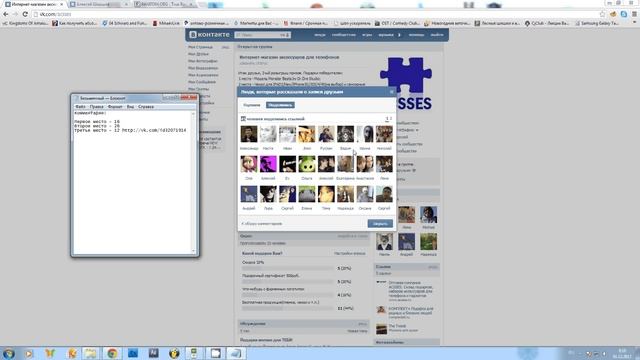This screenshot has width=640, height=360.
Task: Open the green creature avatar of Ольга
Action: coord(307,164)
